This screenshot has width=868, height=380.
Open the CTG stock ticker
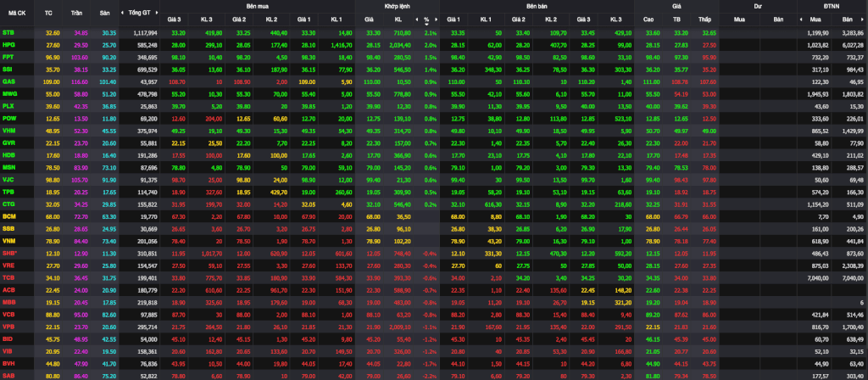tap(8, 204)
